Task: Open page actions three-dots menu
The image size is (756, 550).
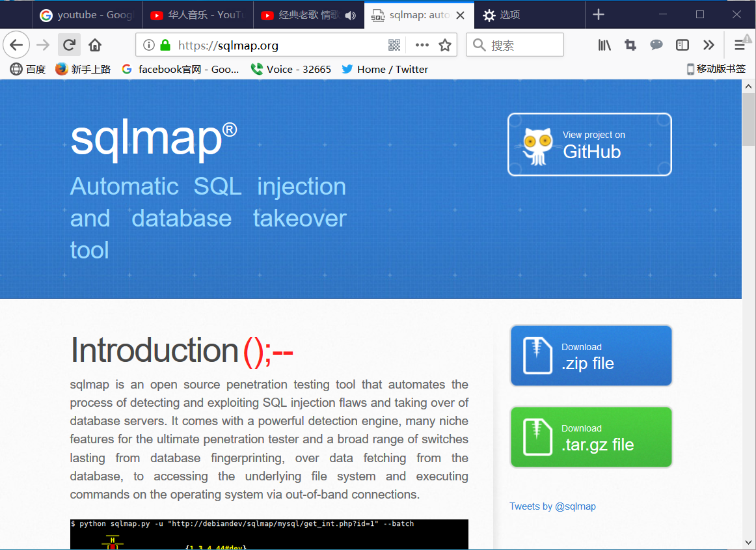Action: [x=422, y=46]
